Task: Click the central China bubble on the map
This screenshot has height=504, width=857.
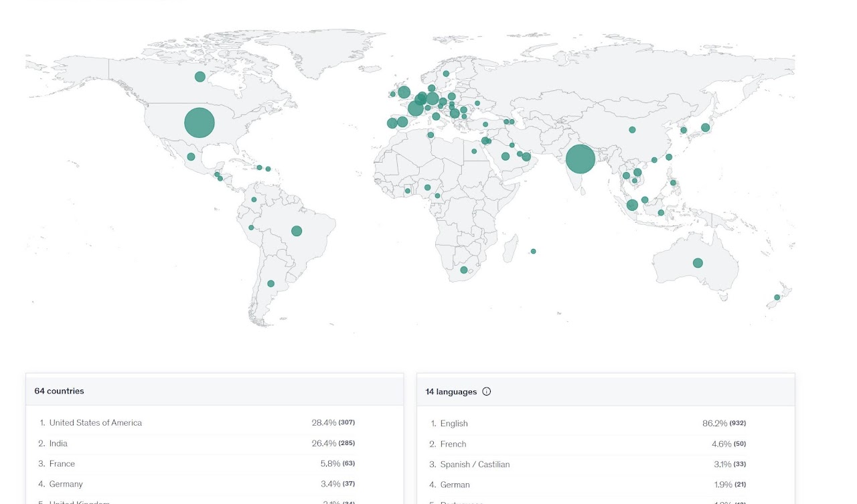Action: tap(632, 130)
